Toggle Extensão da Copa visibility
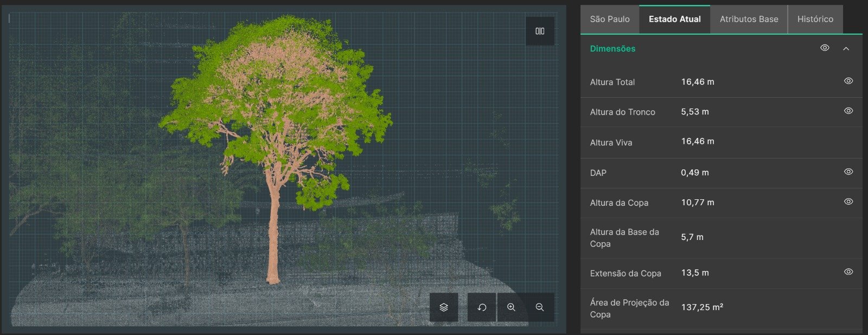The height and width of the screenshot is (335, 868). (848, 271)
